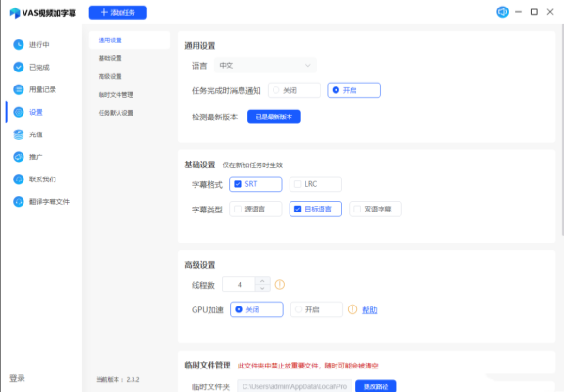Open the speaker announcement icon

(502, 12)
